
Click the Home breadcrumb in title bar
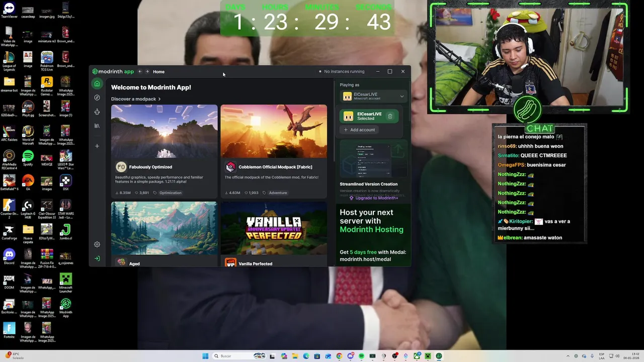tap(158, 71)
